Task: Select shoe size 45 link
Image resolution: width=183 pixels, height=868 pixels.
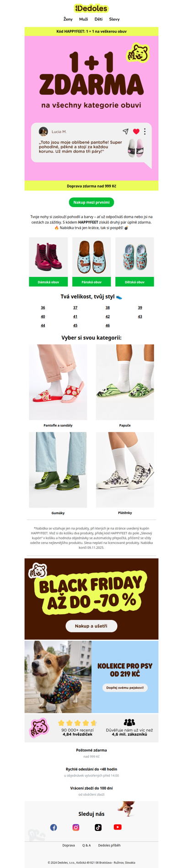Action: (75, 325)
